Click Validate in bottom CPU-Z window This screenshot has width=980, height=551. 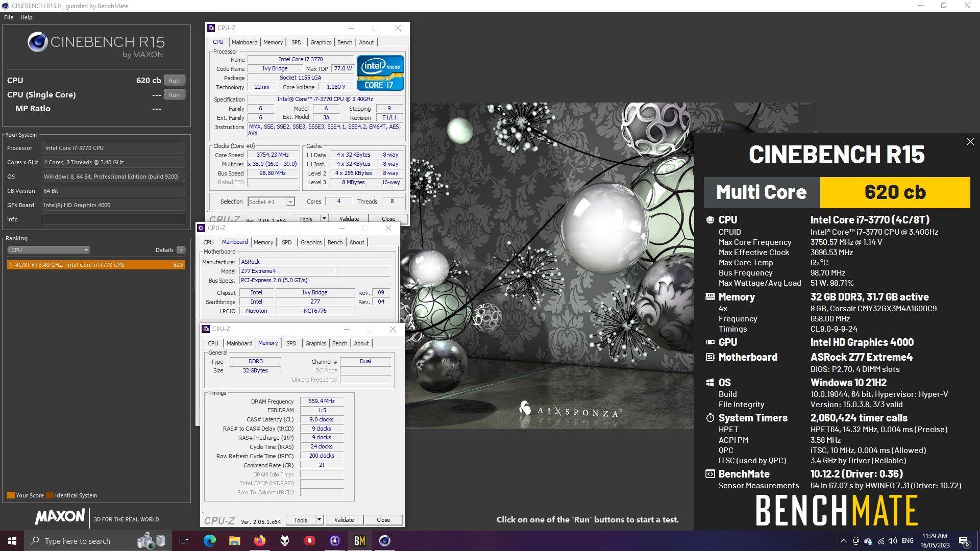[x=344, y=520]
